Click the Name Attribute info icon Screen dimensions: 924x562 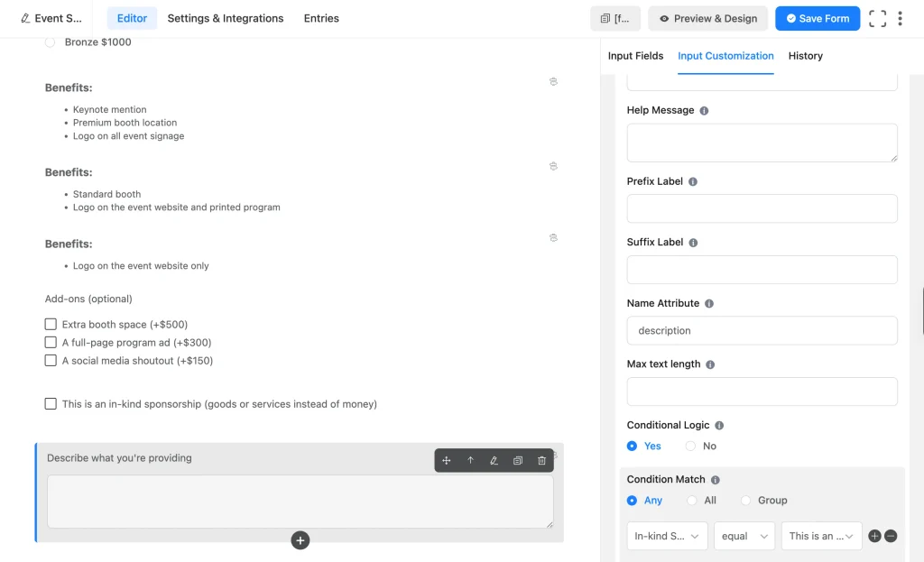pos(709,303)
